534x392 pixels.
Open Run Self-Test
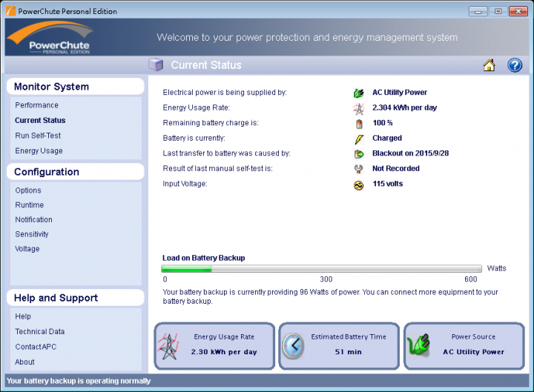click(38, 136)
